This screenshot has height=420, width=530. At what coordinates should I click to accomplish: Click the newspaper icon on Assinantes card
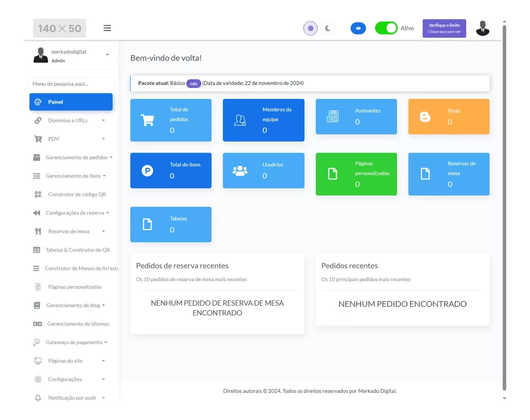click(332, 117)
